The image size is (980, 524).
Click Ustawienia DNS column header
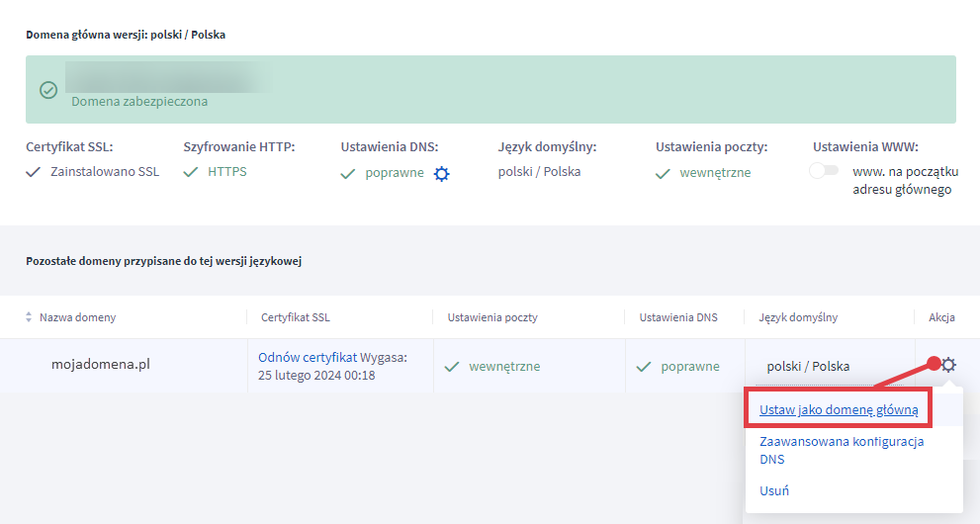click(x=678, y=317)
